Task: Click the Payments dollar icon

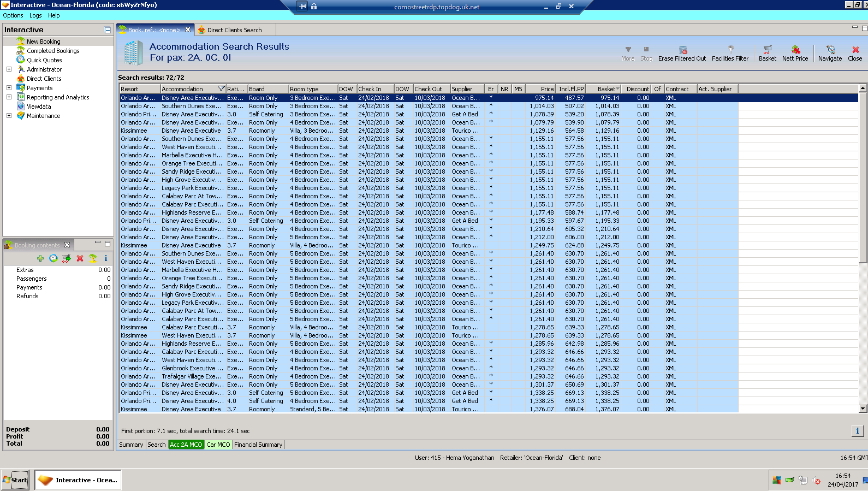Action: pyautogui.click(x=21, y=87)
